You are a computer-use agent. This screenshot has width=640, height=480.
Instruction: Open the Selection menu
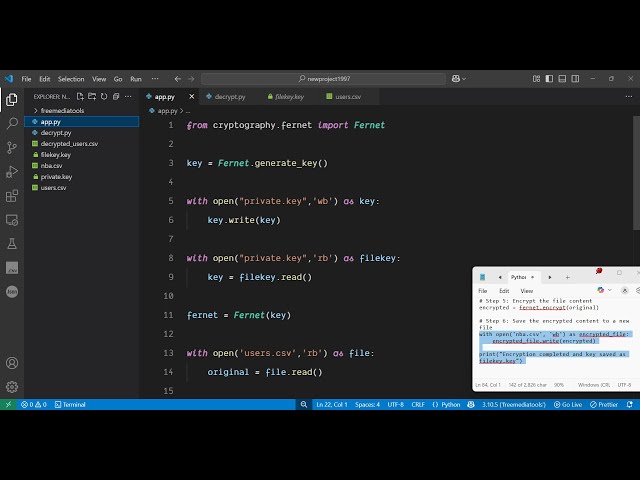click(71, 79)
